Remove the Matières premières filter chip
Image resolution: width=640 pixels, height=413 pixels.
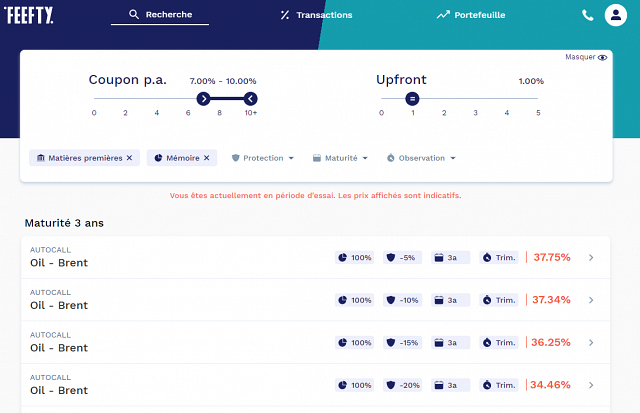129,158
